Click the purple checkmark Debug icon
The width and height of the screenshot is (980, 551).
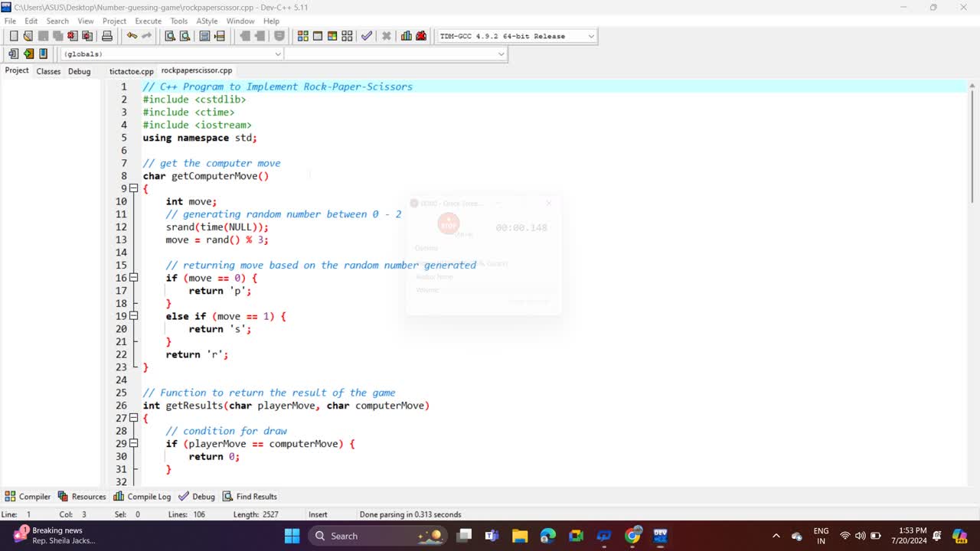[367, 36]
